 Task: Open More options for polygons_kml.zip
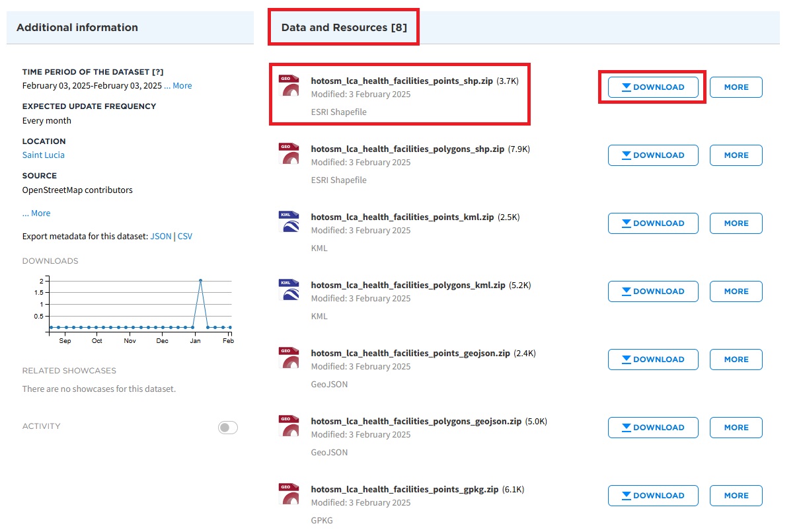736,291
